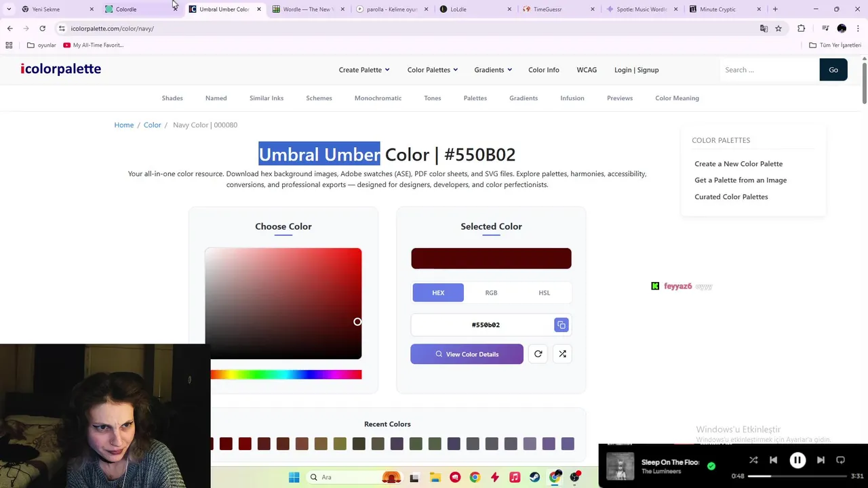This screenshot has height=488, width=868.
Task: Go back with the browser back arrow
Action: [9, 28]
